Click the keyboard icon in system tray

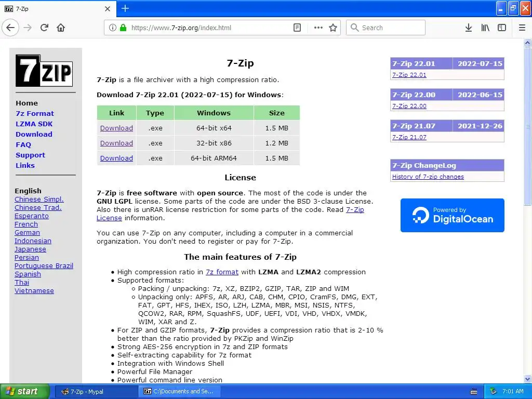(474, 392)
